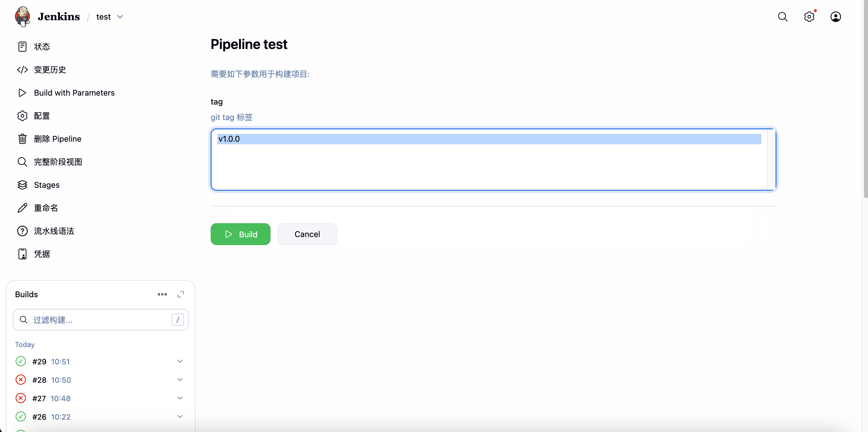Open the test breadcrumb dropdown chevron
This screenshot has height=432, width=868.
[120, 17]
